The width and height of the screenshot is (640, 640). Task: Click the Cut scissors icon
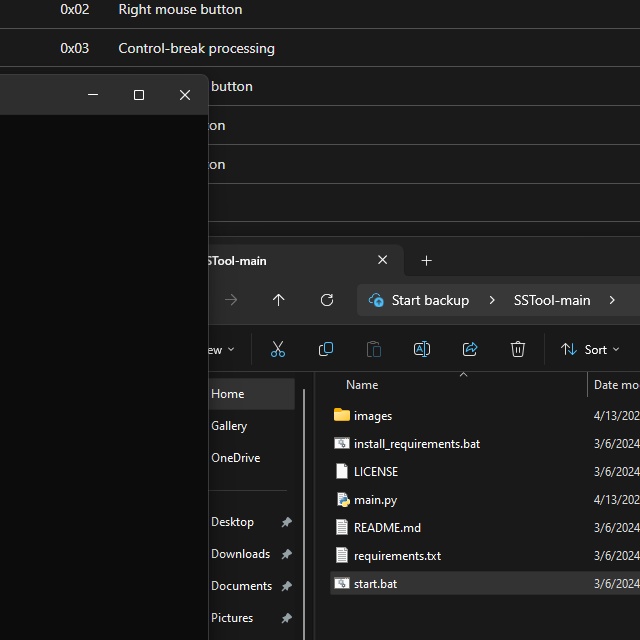click(278, 349)
